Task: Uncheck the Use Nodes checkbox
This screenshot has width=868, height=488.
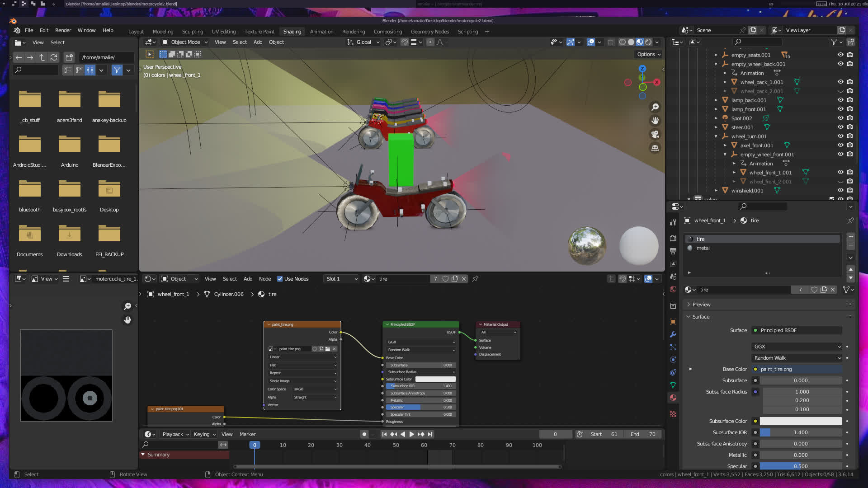Action: tap(280, 279)
